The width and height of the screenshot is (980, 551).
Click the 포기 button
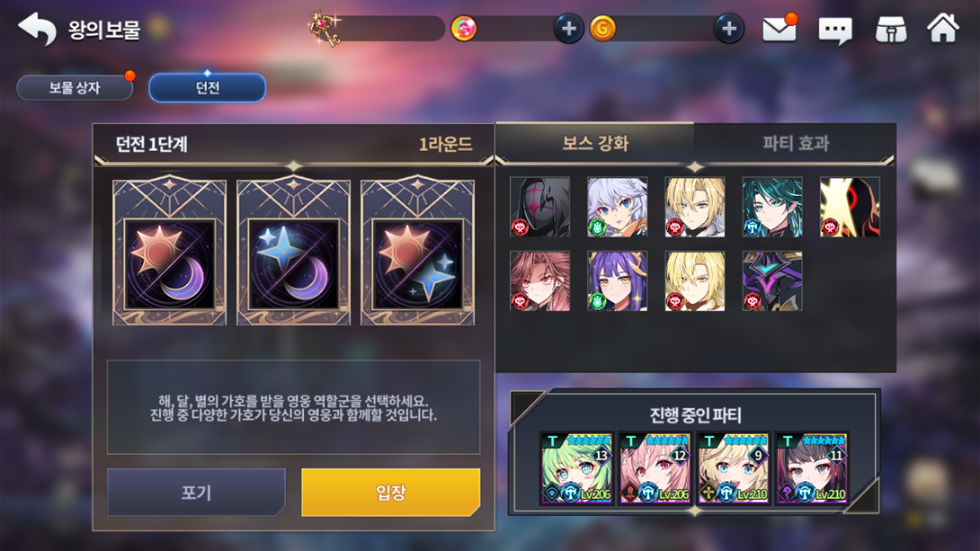(x=196, y=493)
